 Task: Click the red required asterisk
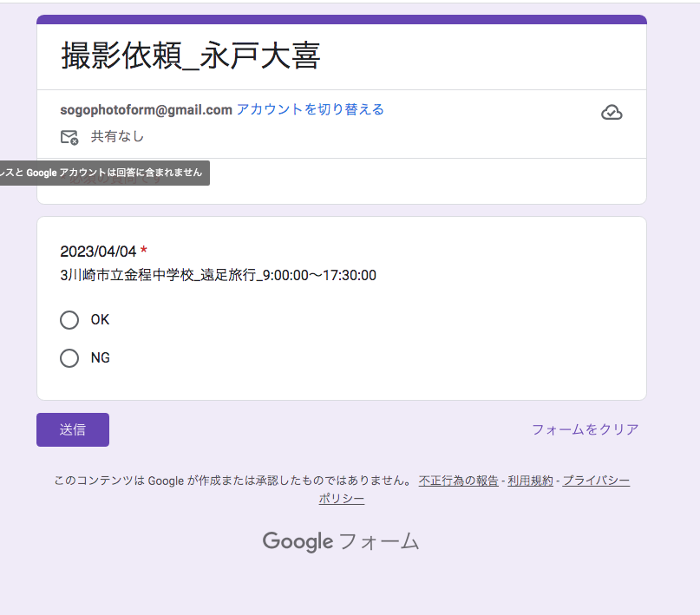coord(144,252)
